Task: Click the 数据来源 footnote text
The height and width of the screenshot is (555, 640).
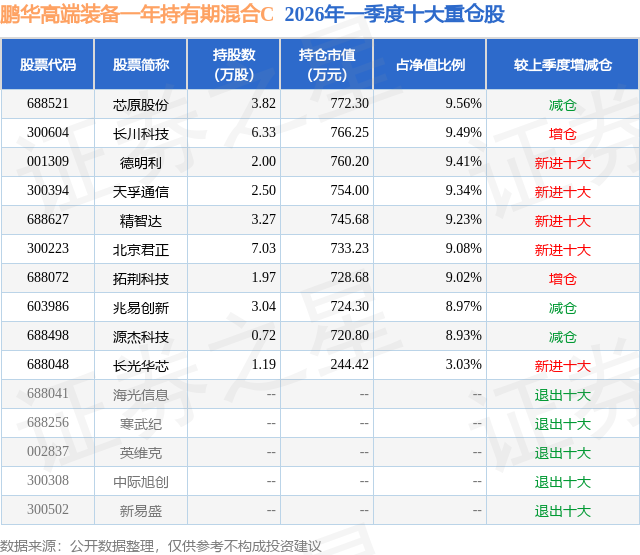Action: click(x=161, y=546)
